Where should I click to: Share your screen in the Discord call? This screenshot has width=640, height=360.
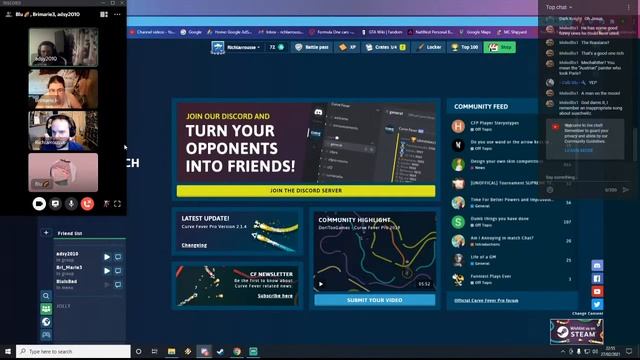click(55, 203)
